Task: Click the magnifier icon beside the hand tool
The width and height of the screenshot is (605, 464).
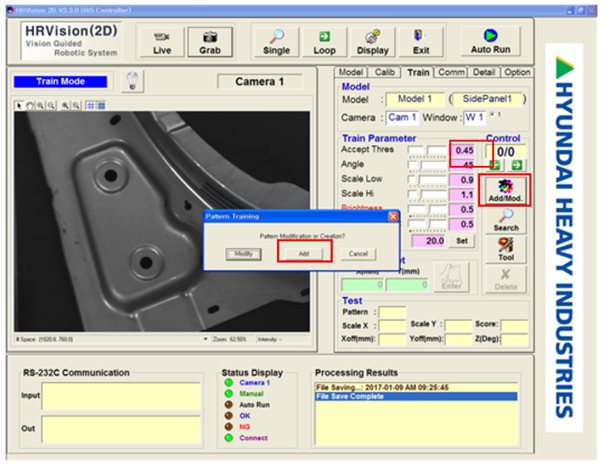Action: click(41, 105)
